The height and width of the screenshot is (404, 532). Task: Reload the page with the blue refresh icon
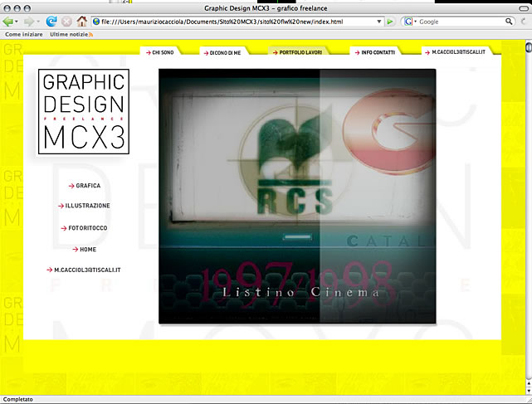[51, 22]
